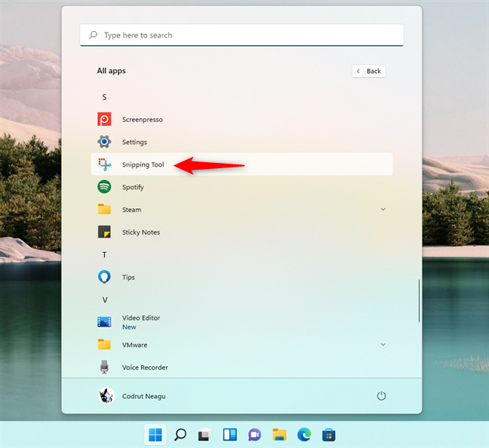Click the 'Type here to search' field

point(241,35)
